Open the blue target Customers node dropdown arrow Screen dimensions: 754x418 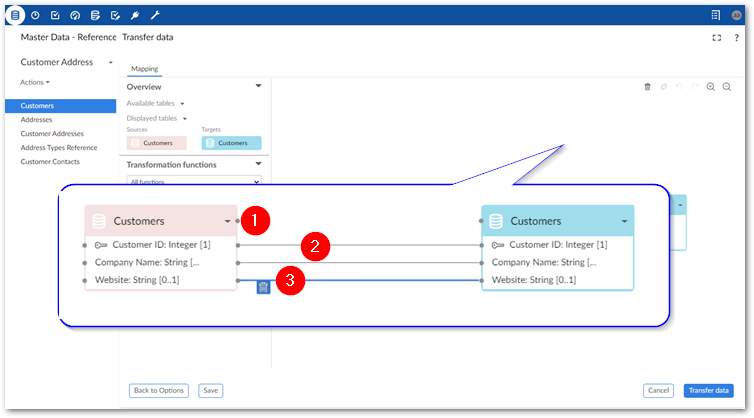pyautogui.click(x=624, y=221)
